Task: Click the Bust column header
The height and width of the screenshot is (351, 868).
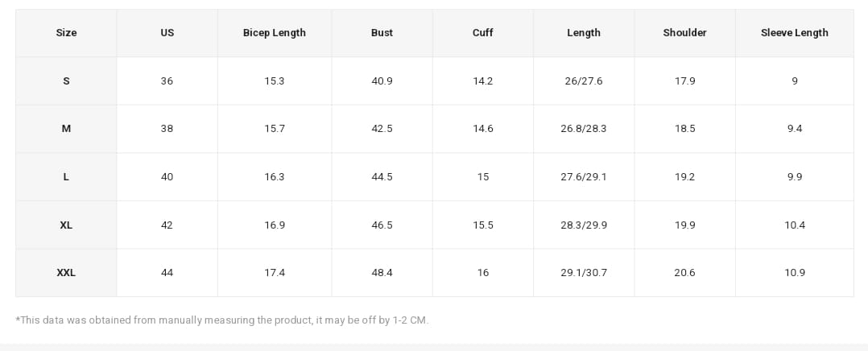Action: [x=382, y=33]
